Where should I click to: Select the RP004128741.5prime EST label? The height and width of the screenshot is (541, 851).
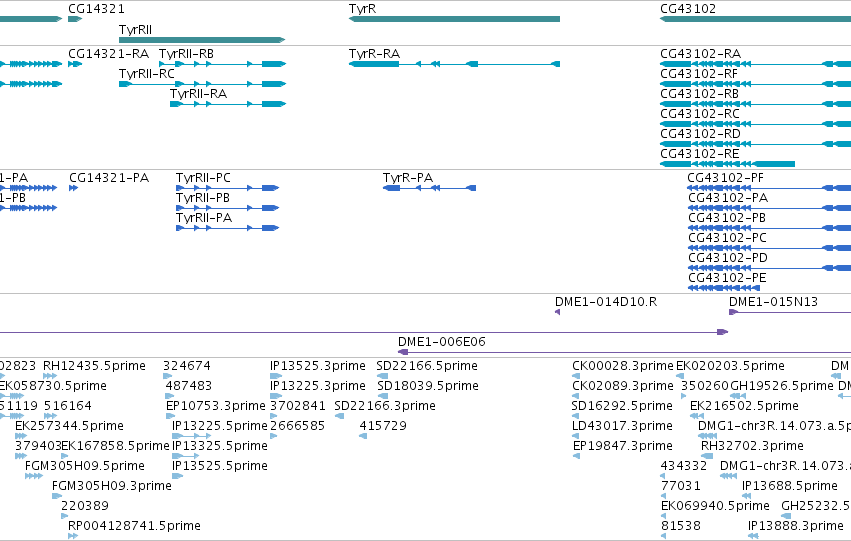(x=134, y=527)
